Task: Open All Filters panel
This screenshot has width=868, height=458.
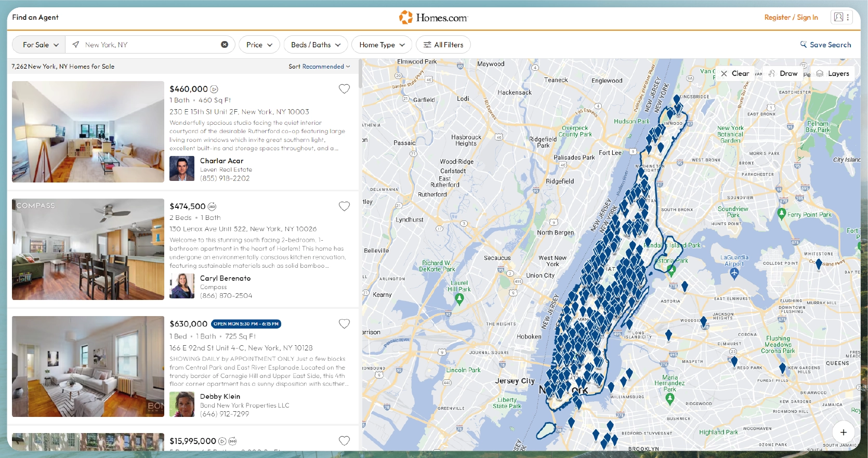Action: click(443, 45)
